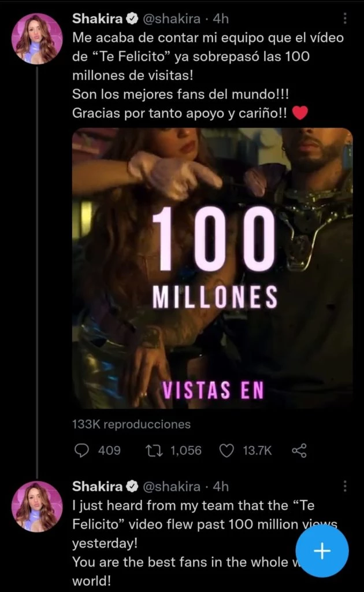This screenshot has width=364, height=592.
Task: Tap the 1,056 retweets count
Action: pyautogui.click(x=185, y=450)
